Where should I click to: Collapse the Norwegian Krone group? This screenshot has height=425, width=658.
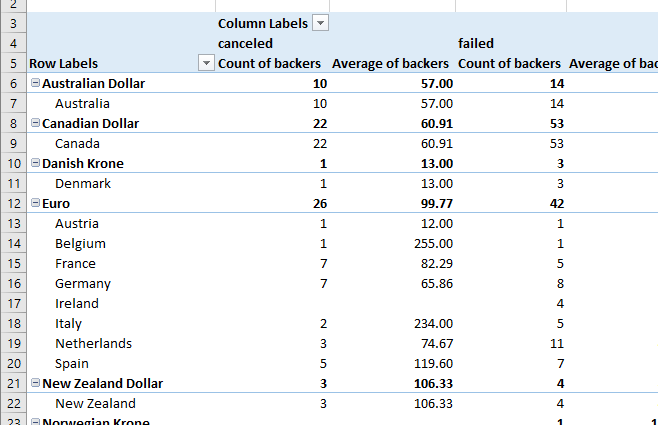pos(35,422)
